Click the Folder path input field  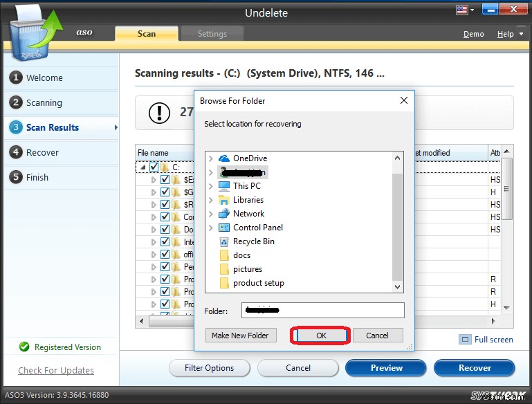click(322, 310)
